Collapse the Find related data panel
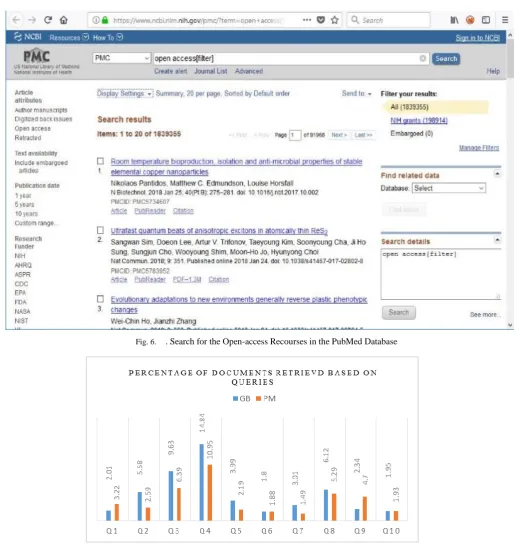Viewport: 517px width, 549px height. (x=497, y=174)
